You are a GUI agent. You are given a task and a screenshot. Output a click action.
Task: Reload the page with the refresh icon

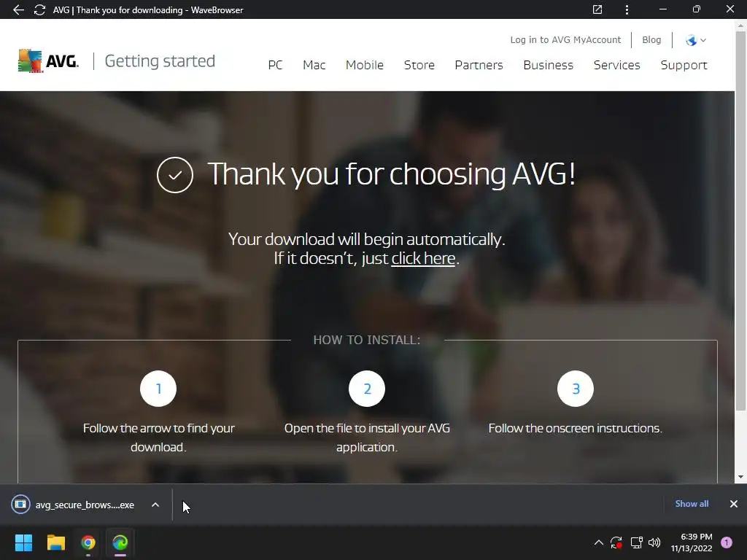click(x=39, y=10)
